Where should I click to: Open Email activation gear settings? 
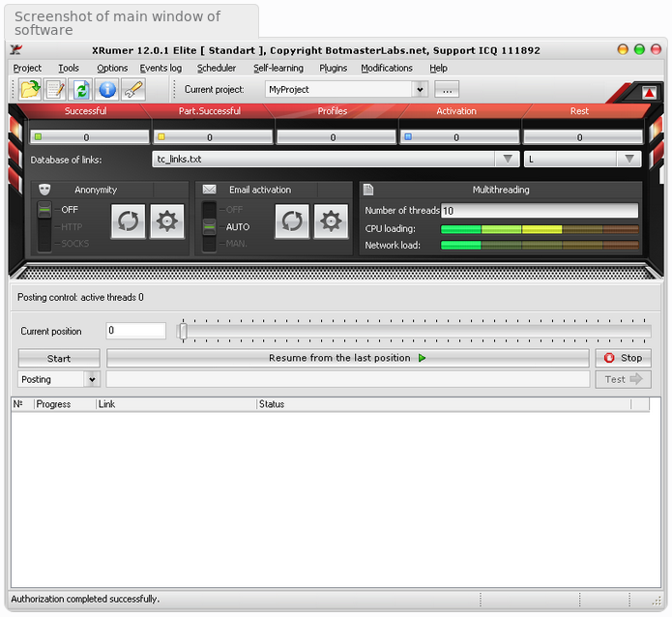(x=331, y=221)
